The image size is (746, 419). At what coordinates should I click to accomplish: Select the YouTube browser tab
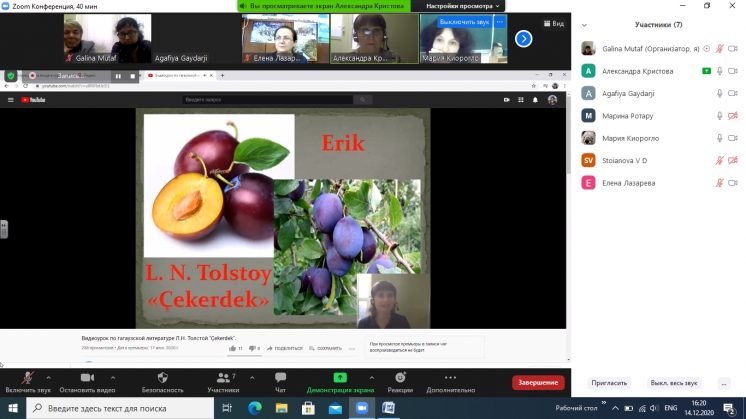(x=179, y=75)
